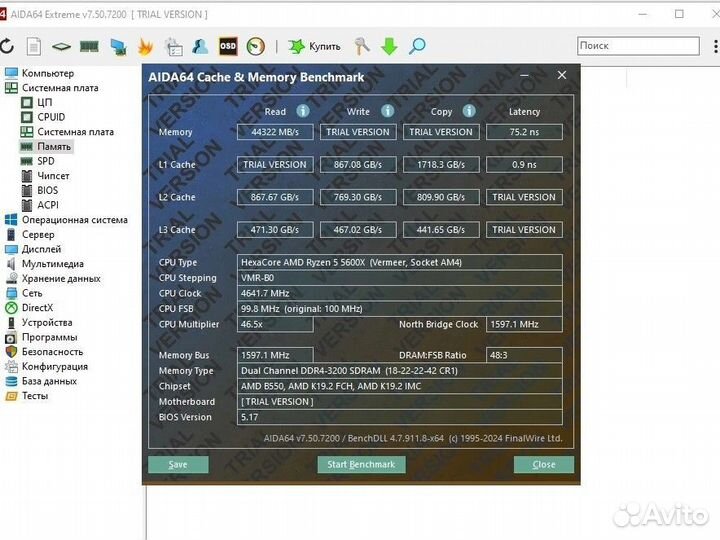The image size is (720, 540).
Task: Click the user profile toolbar icon
Action: pyautogui.click(x=200, y=46)
